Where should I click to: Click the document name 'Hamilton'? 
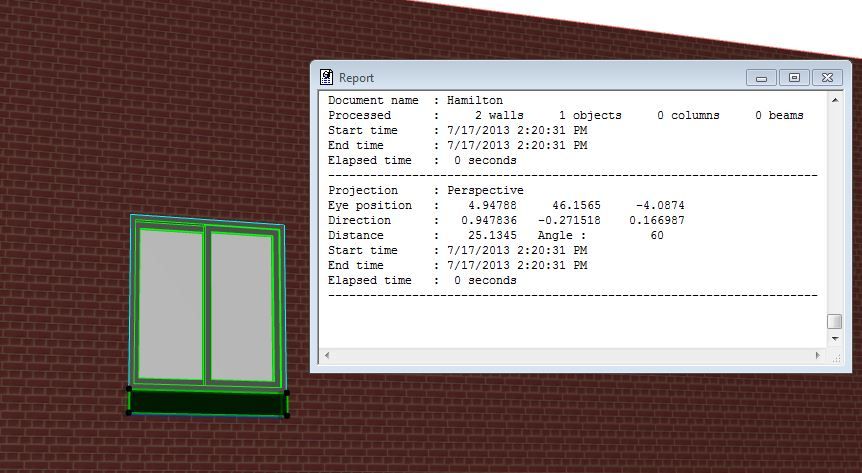(474, 100)
